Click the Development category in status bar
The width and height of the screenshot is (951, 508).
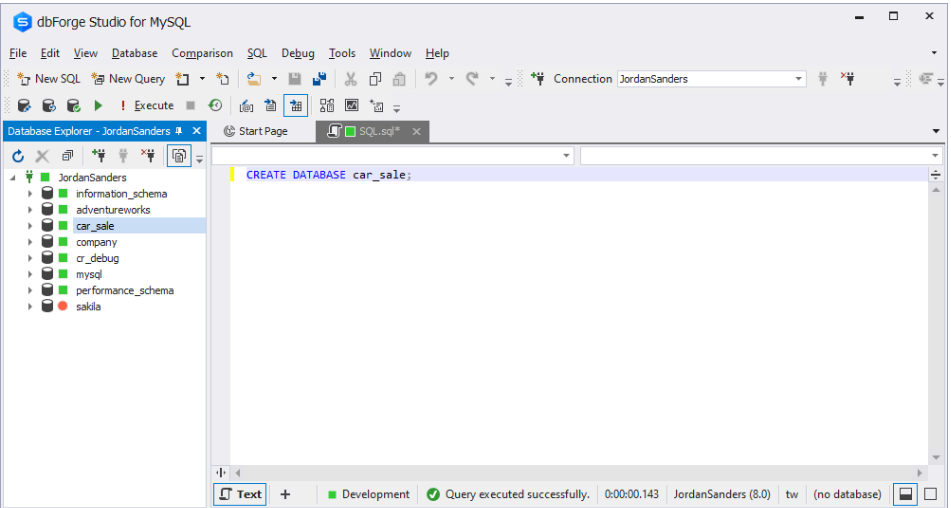pos(368,495)
